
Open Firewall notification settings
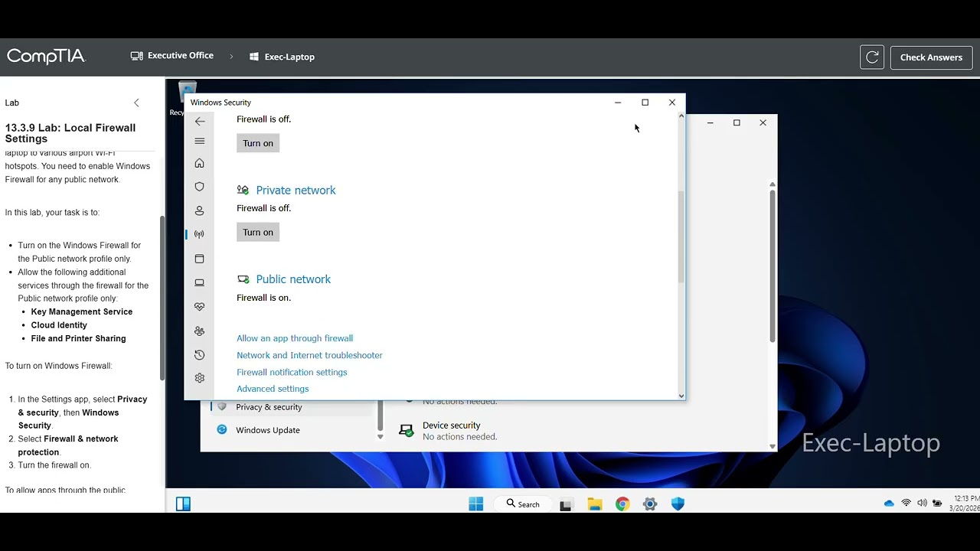(292, 372)
